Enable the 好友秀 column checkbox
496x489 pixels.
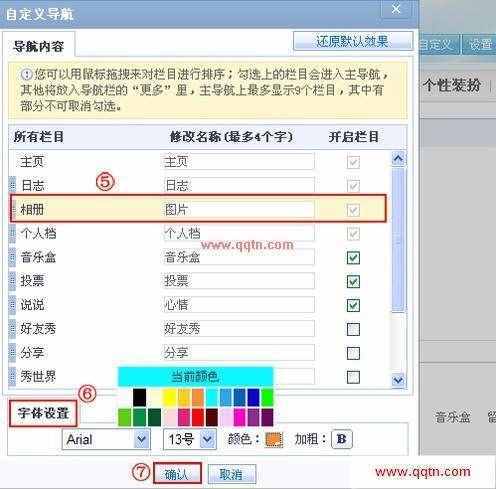[353, 329]
